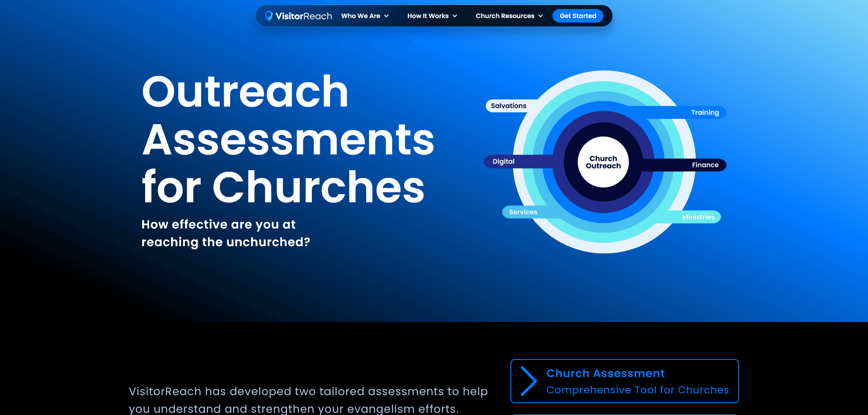Expand the How It Works chevron arrow
868x415 pixels.
(455, 16)
